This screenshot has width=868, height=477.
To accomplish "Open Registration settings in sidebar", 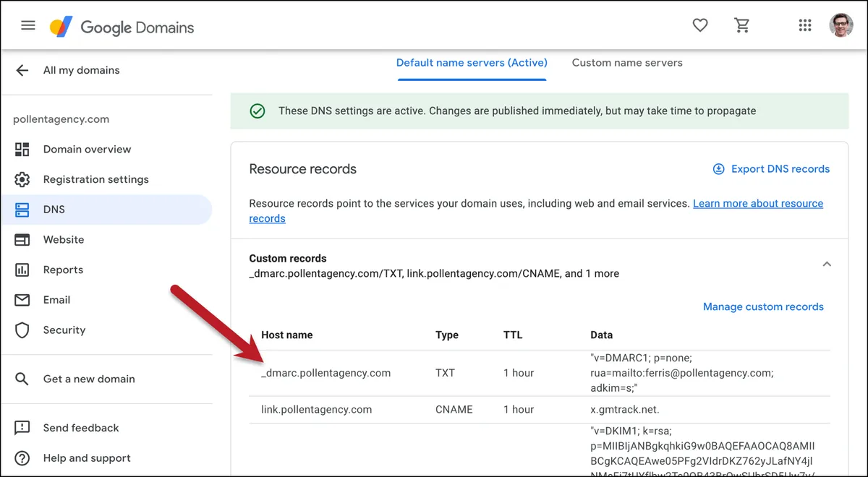I will 107,179.
